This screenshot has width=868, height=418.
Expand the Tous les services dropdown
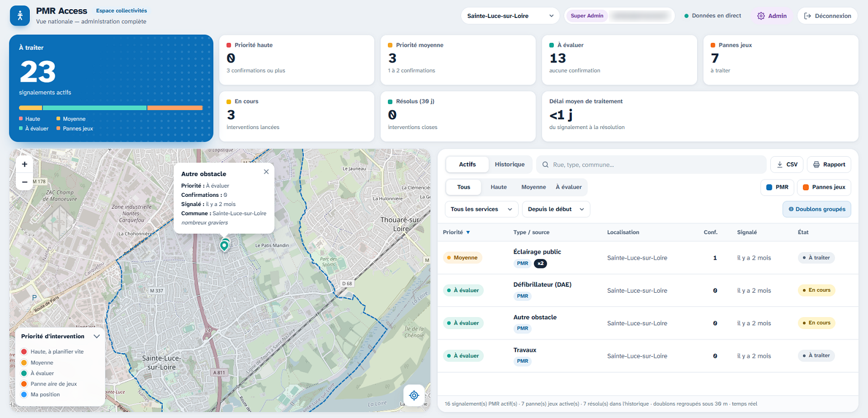[482, 209]
